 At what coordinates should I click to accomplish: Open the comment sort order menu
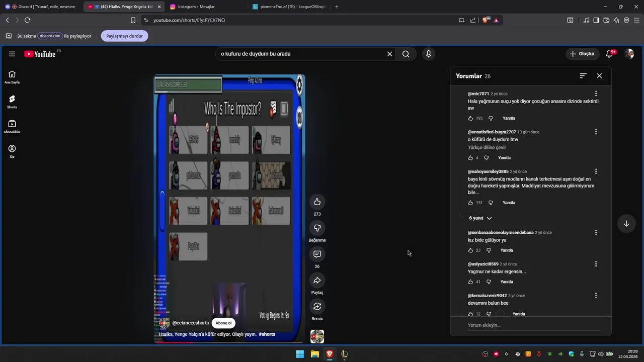(x=583, y=76)
